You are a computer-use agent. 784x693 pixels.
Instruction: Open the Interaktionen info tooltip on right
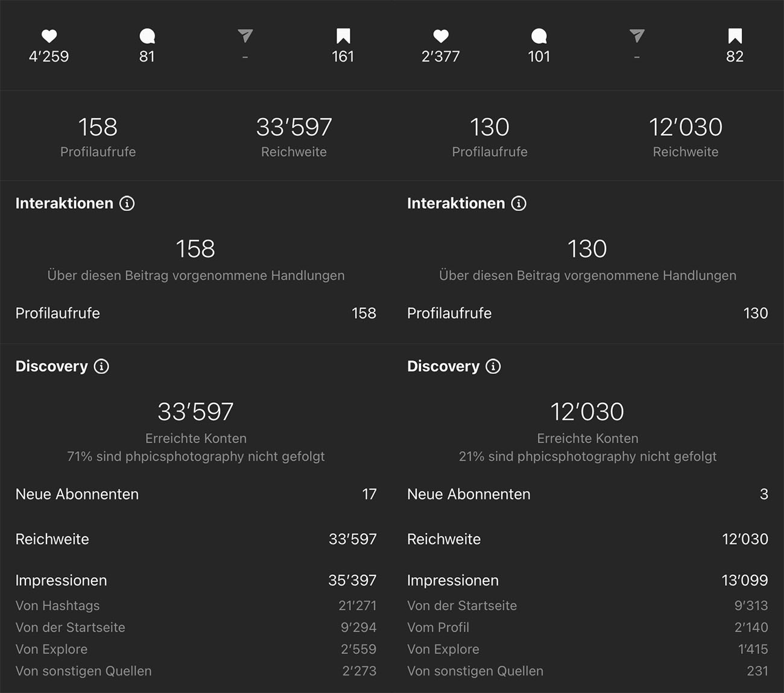pyautogui.click(x=519, y=203)
